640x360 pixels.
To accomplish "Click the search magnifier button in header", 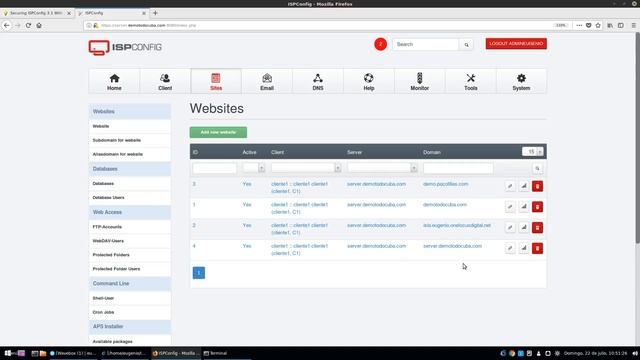I will point(466,44).
